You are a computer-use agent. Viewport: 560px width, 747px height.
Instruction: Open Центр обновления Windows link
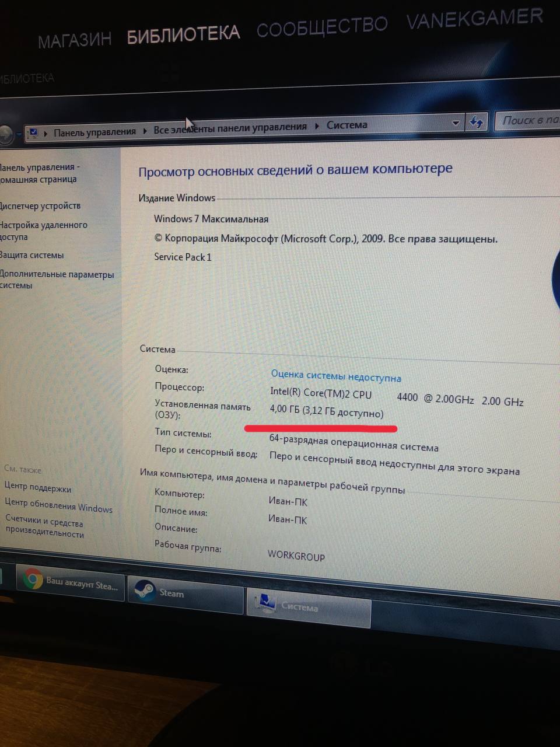pyautogui.click(x=58, y=507)
